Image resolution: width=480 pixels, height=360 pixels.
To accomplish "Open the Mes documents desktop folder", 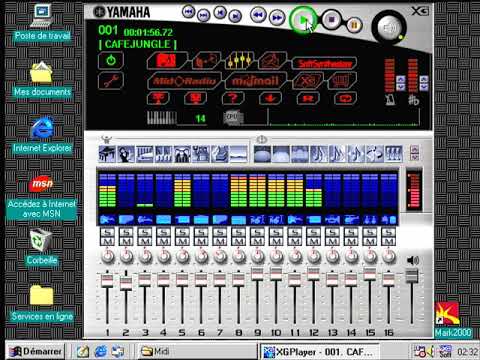I will (42, 79).
